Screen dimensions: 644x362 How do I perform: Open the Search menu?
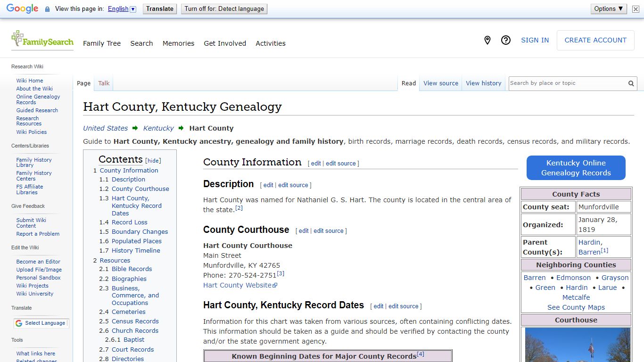click(141, 43)
